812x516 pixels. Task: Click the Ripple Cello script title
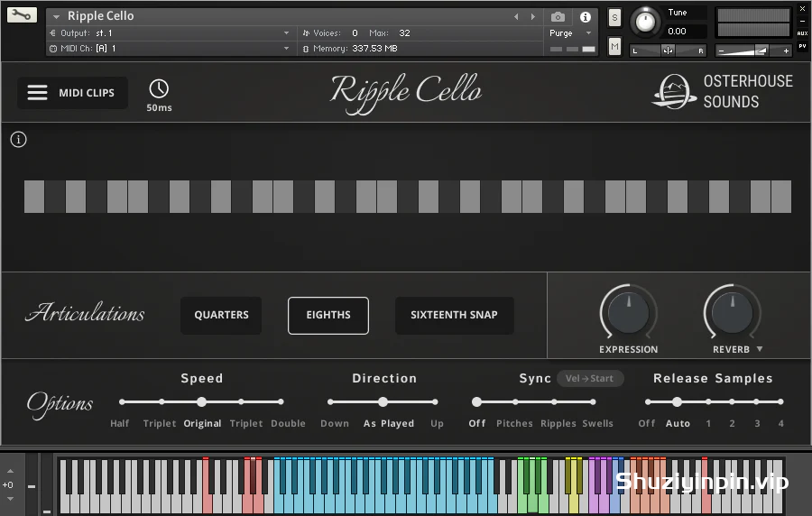pyautogui.click(x=407, y=92)
